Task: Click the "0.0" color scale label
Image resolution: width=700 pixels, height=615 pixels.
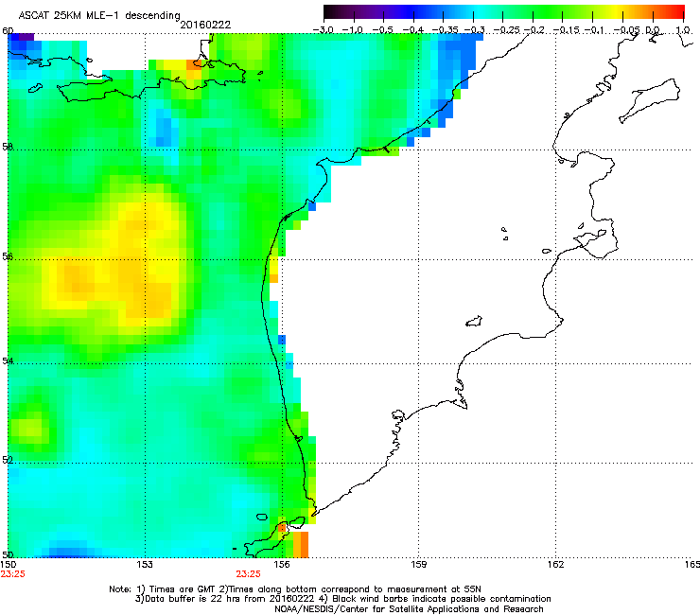Action: (653, 30)
